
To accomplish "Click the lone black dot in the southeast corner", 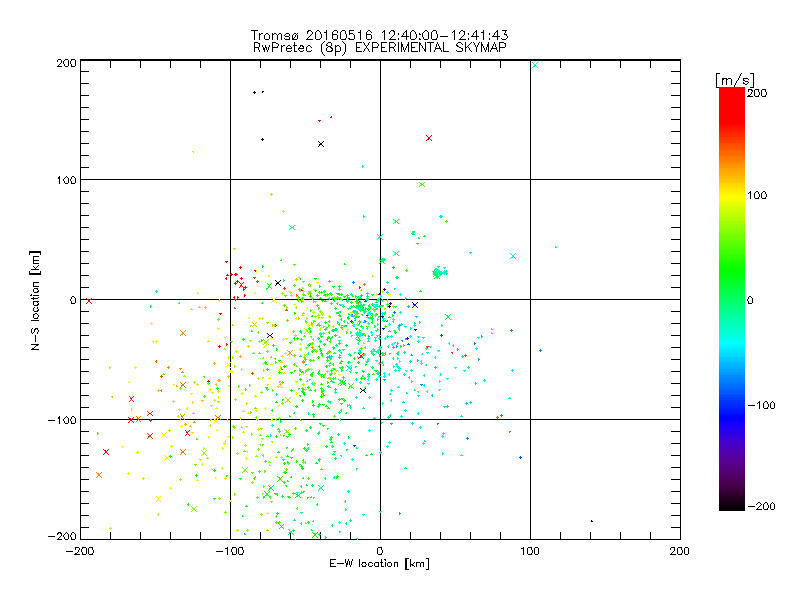I will coord(592,521).
